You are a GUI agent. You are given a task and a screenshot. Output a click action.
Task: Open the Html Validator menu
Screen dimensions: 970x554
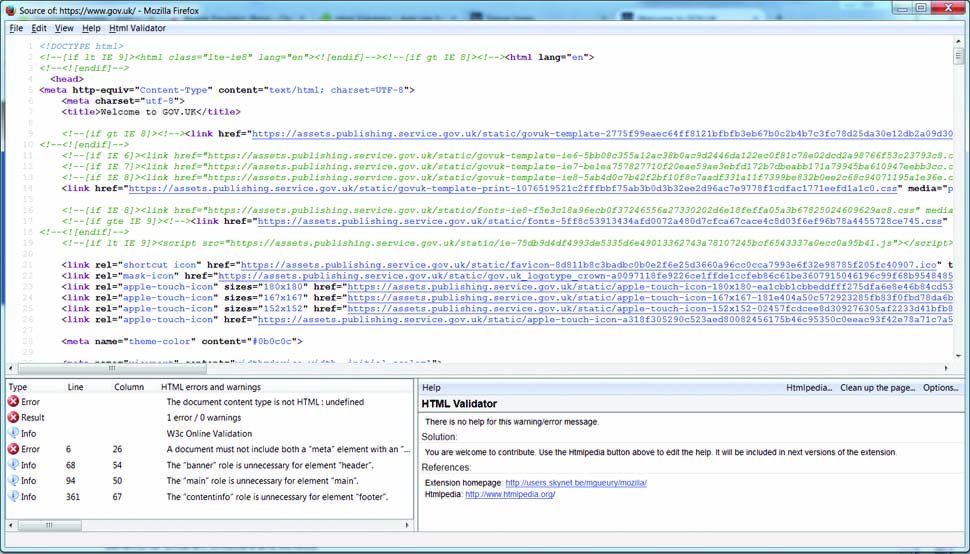[x=137, y=28]
